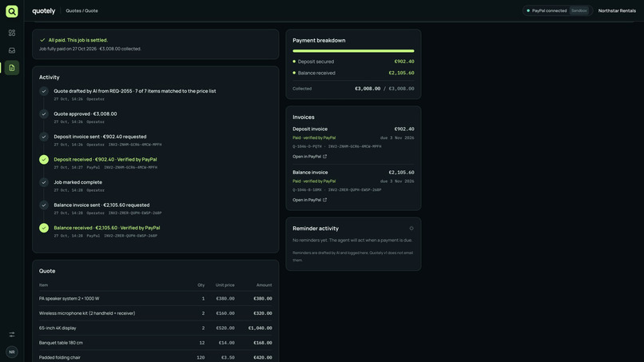Viewport: 644px width, 362px height.
Task: Click the Padded folding chair row
Action: (155, 357)
